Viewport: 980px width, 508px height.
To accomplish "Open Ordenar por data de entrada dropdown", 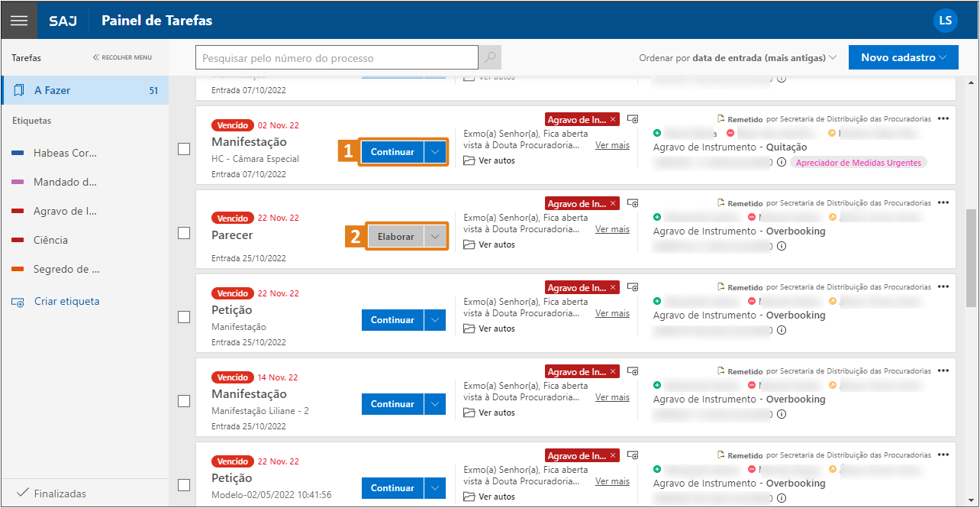I will click(x=738, y=58).
